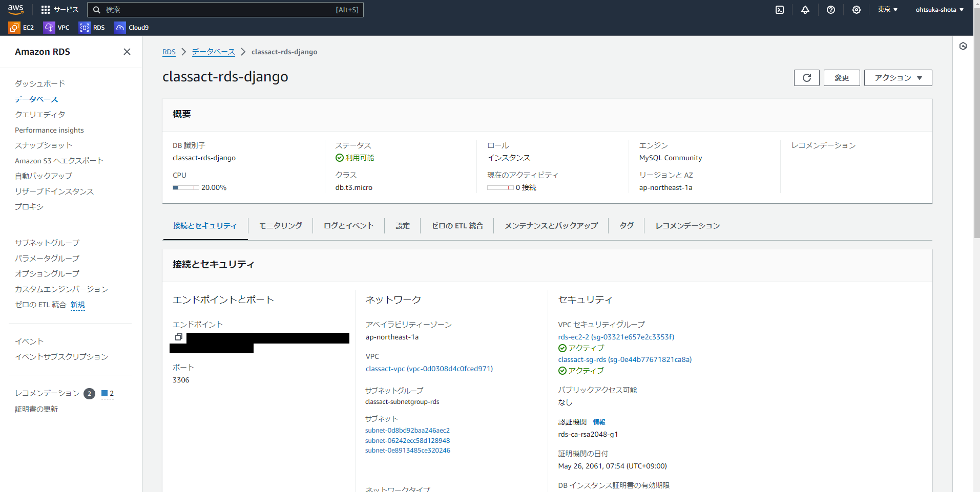This screenshot has height=492, width=980.
Task: Open the help question mark icon
Action: coord(831,10)
